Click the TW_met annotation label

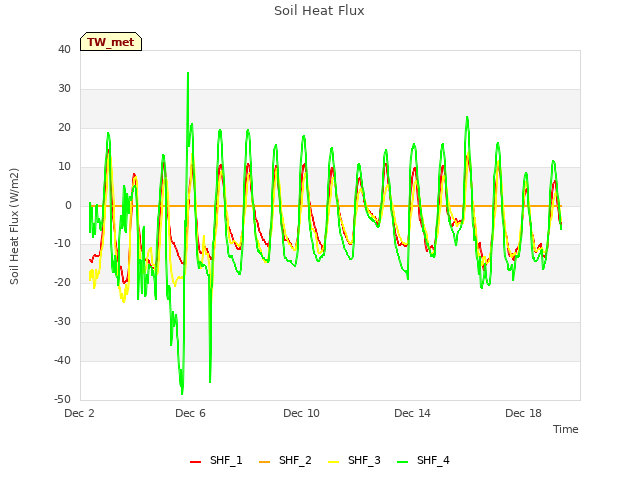111,42
